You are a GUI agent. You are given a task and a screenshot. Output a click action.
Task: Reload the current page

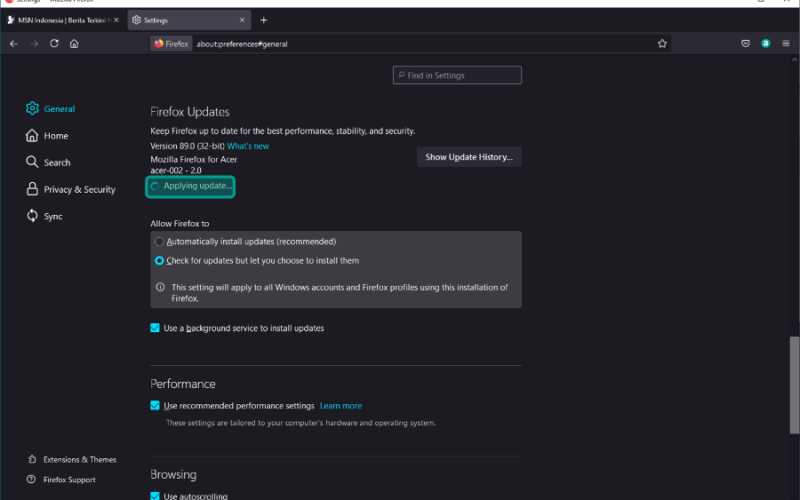(54, 43)
